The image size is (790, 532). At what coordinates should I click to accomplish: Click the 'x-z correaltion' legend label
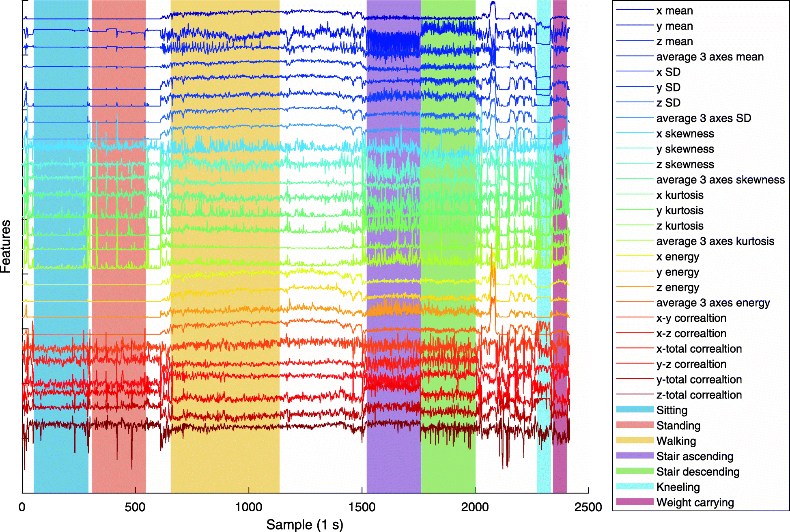click(x=691, y=334)
